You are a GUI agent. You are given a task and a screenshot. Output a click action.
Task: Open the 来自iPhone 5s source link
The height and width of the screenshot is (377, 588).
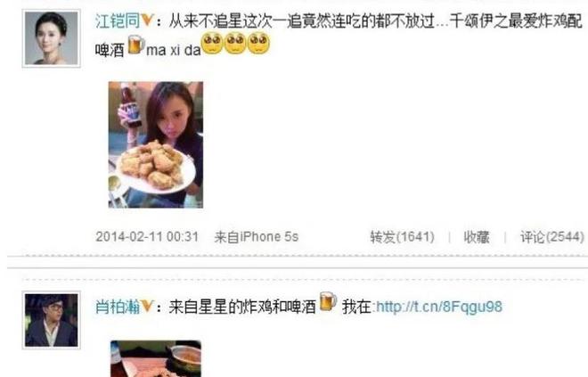(x=257, y=237)
